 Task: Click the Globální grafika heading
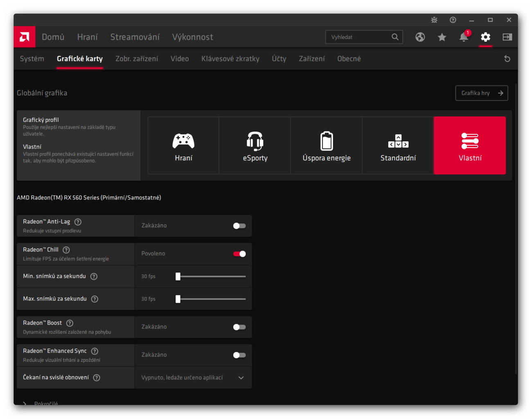42,93
